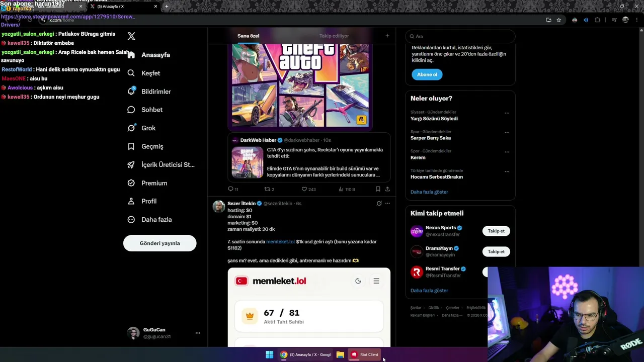644x362 pixels.
Task: Click Grok icon on Sezer İltekin's tweet
Action: (379, 204)
